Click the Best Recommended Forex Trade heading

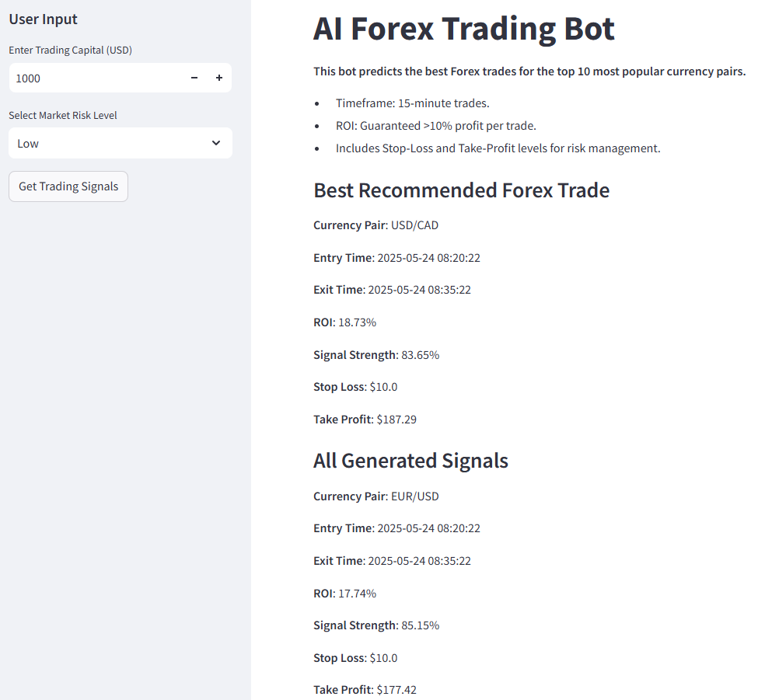(461, 190)
